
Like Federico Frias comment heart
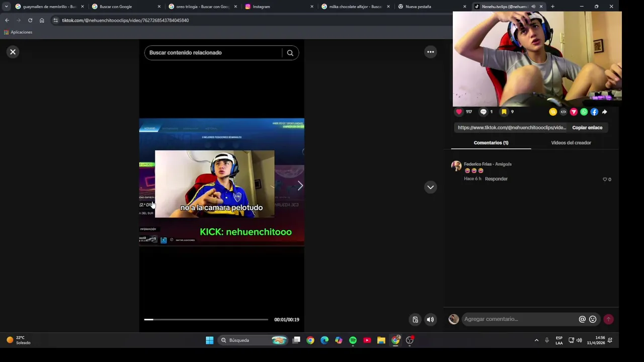point(605,179)
